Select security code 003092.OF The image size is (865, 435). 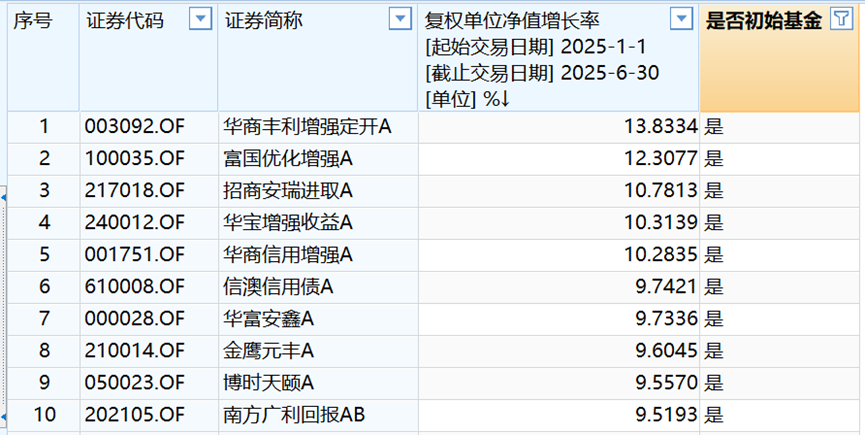point(134,127)
